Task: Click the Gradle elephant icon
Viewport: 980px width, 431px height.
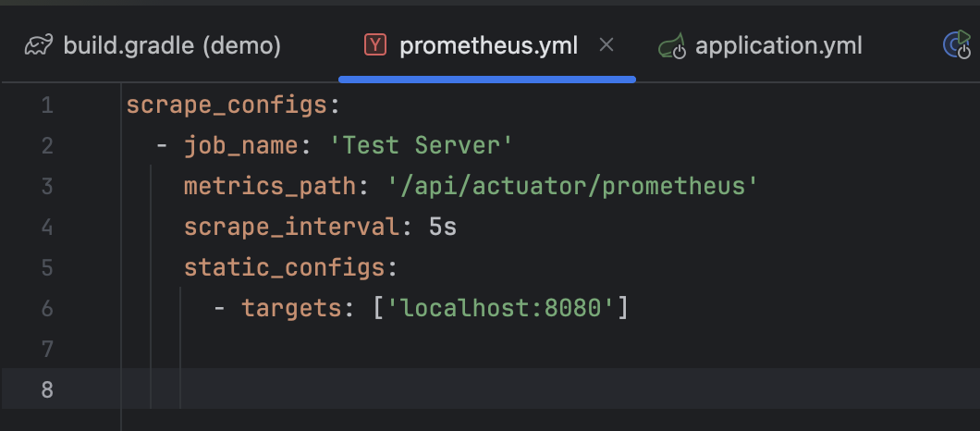Action: (x=39, y=45)
